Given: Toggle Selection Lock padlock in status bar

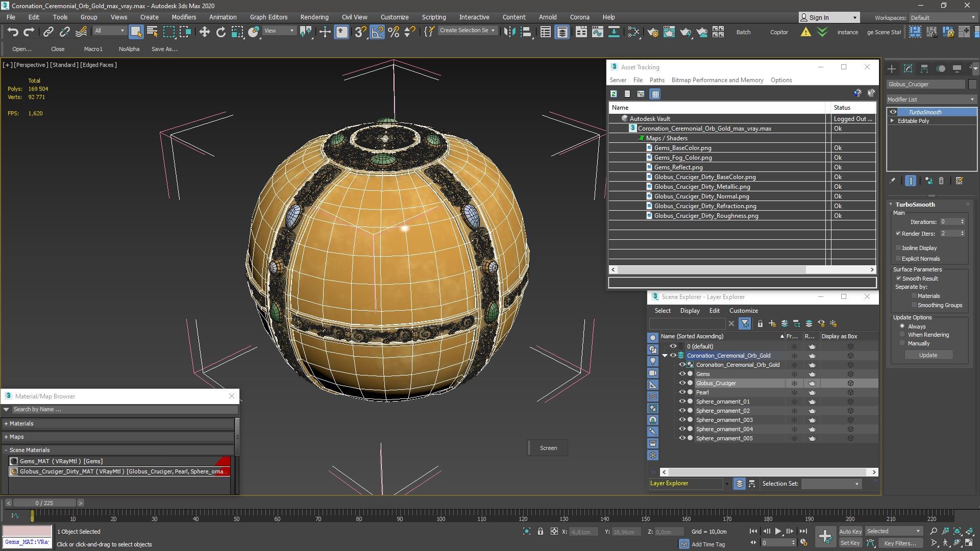Looking at the screenshot, I should (541, 532).
